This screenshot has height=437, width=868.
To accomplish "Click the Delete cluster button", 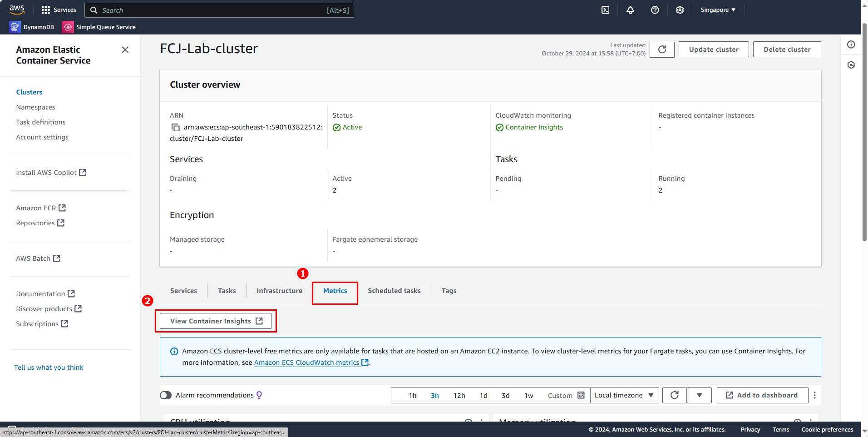I will (x=787, y=50).
